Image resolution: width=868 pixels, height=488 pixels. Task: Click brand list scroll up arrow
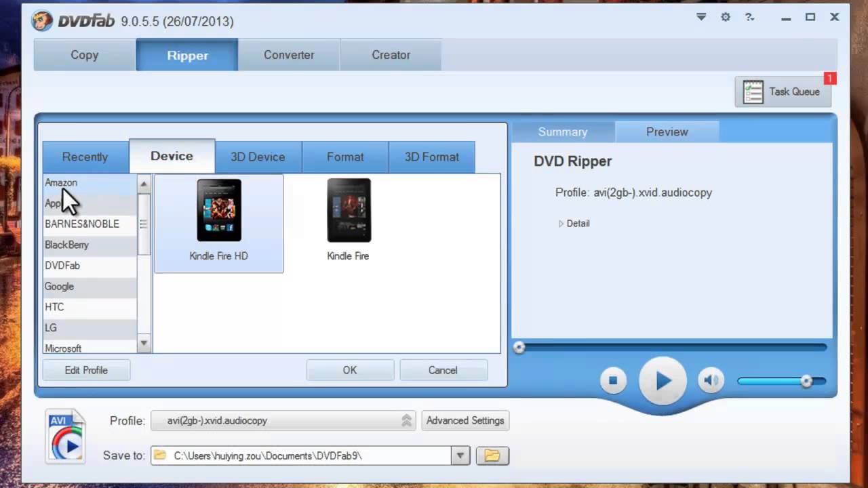(x=144, y=183)
